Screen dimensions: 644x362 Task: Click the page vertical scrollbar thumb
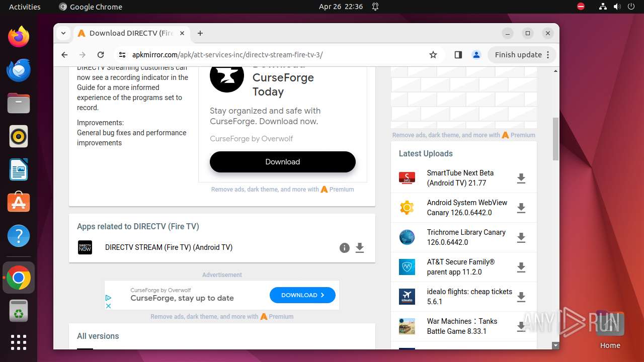(555, 139)
